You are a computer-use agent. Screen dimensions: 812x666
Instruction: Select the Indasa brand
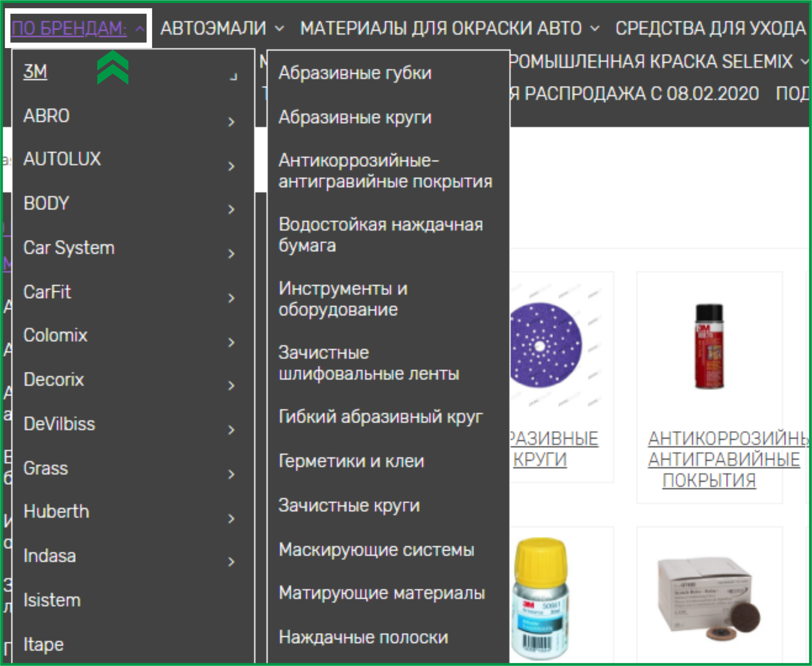point(50,556)
